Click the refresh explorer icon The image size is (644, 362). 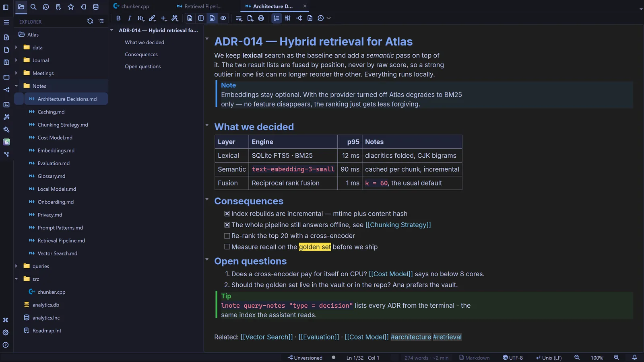point(90,21)
